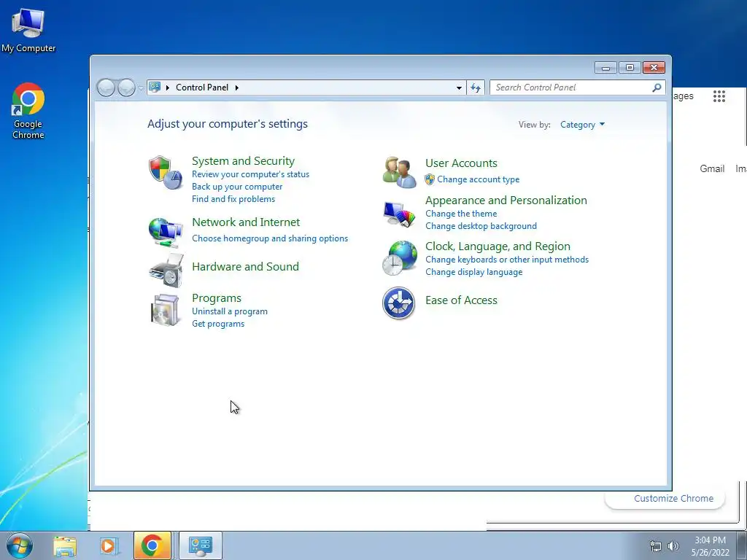The image size is (747, 560).
Task: Click the User Accounts people icon
Action: pos(399,172)
